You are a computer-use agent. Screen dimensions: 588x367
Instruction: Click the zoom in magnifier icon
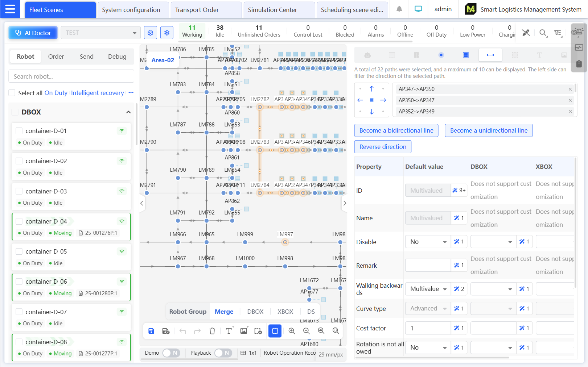[292, 331]
